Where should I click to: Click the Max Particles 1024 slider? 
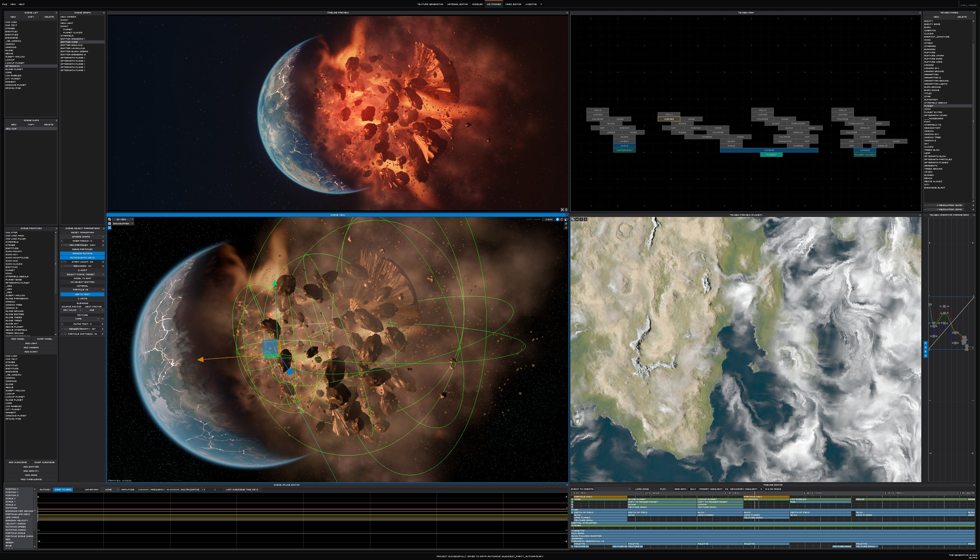82,245
